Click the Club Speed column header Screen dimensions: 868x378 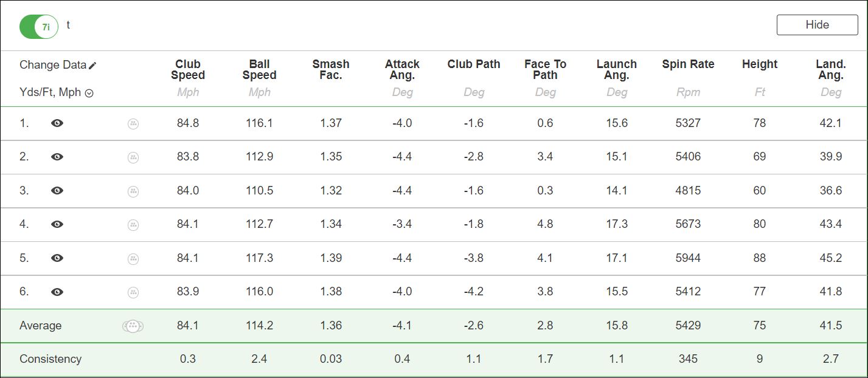(x=188, y=70)
